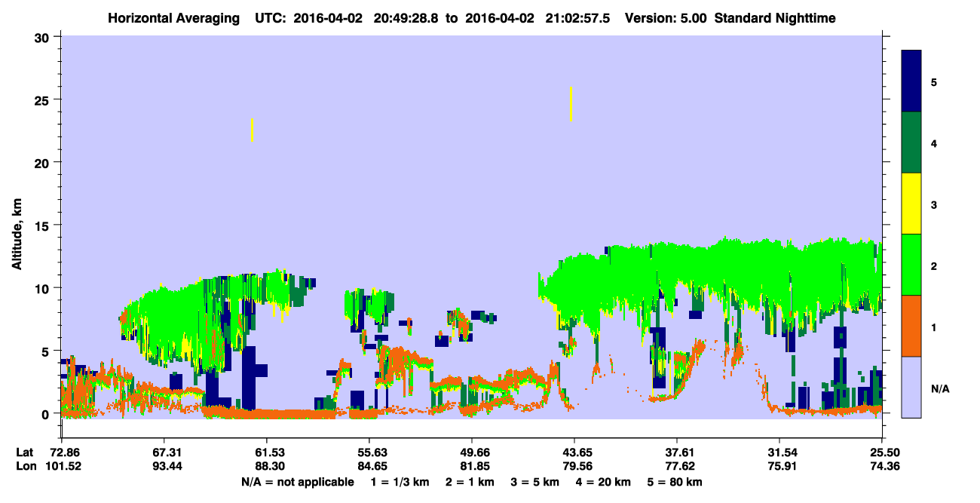Click the legend note '4 = 20 km'
The height and width of the screenshot is (503, 980).
605,482
